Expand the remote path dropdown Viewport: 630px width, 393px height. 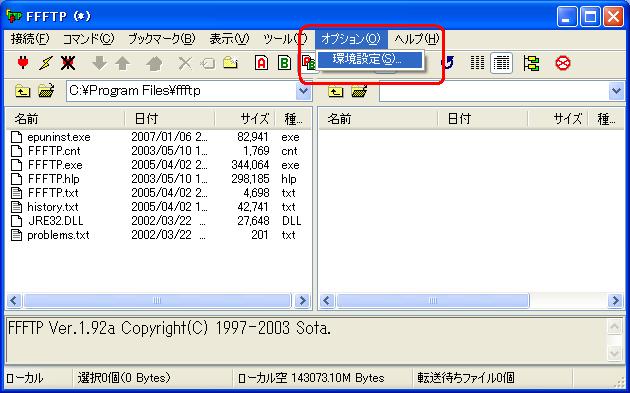pos(616,91)
